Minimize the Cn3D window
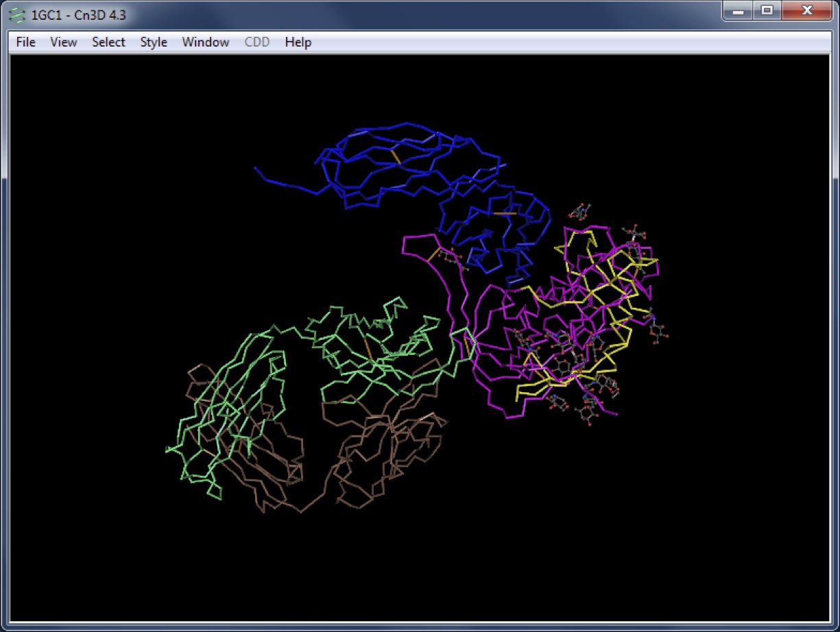This screenshot has width=840, height=632. pyautogui.click(x=739, y=11)
